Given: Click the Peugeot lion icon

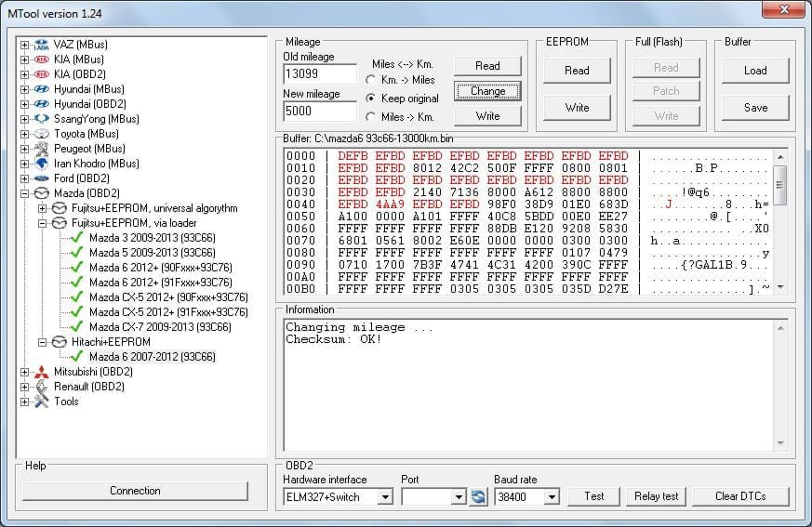Looking at the screenshot, I should tap(42, 149).
